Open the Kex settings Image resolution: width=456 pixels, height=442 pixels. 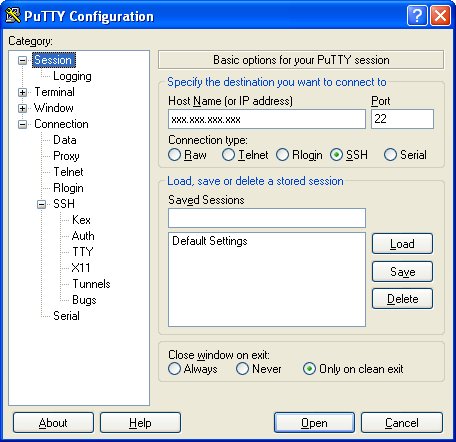click(81, 220)
